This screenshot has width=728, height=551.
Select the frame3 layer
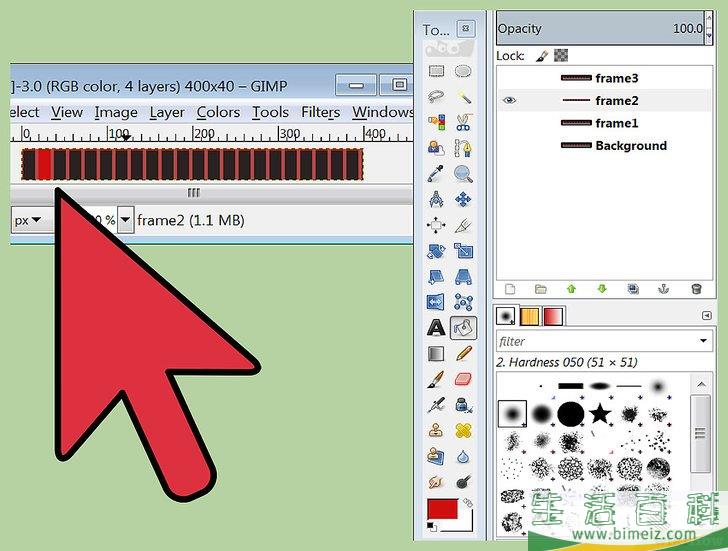pyautogui.click(x=604, y=78)
